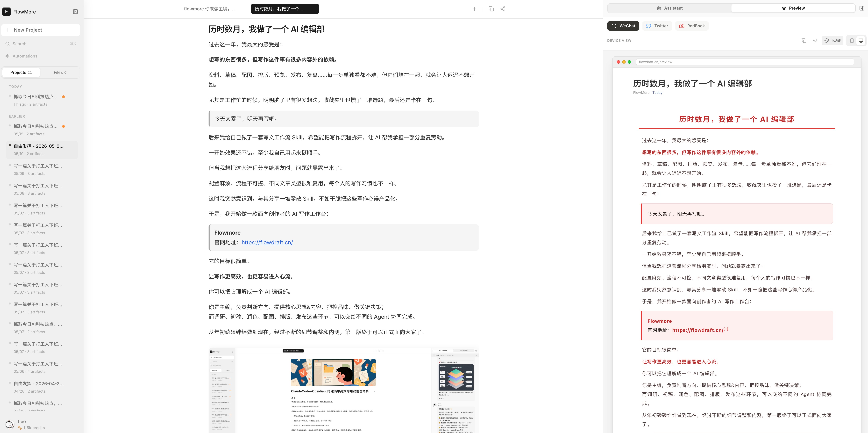Create a New Project

tap(41, 30)
